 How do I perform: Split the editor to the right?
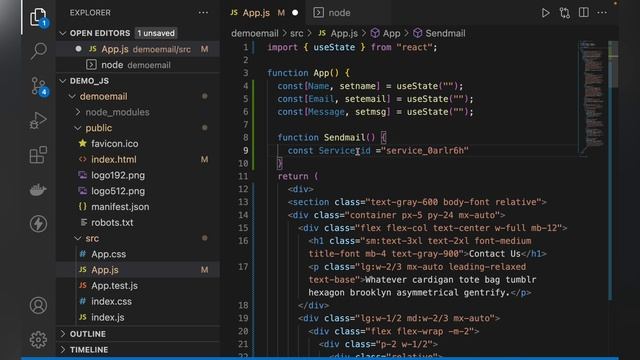[x=584, y=13]
